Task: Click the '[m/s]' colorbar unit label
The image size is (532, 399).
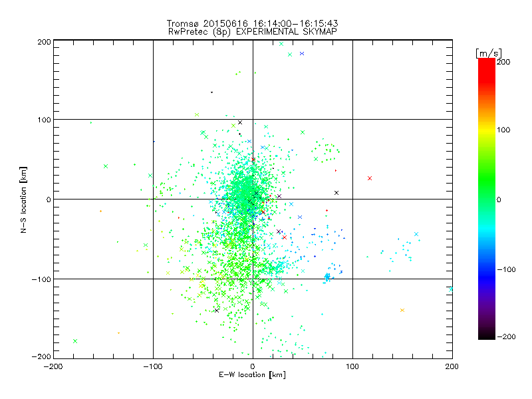Action: pyautogui.click(x=489, y=53)
